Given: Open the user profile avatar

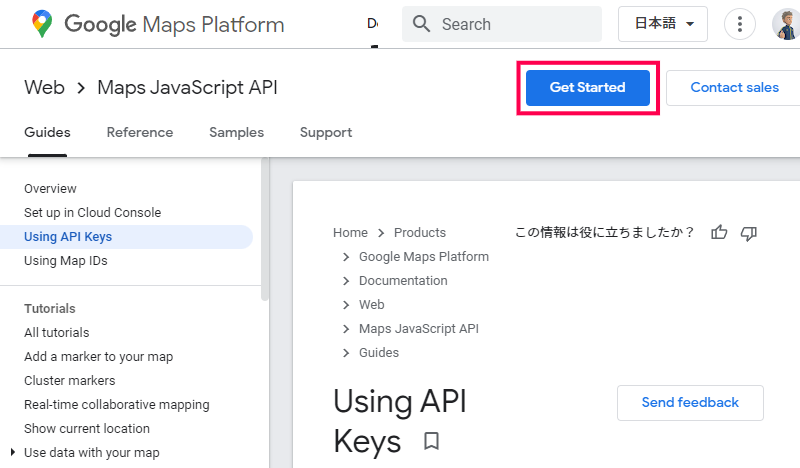Looking at the screenshot, I should (786, 23).
